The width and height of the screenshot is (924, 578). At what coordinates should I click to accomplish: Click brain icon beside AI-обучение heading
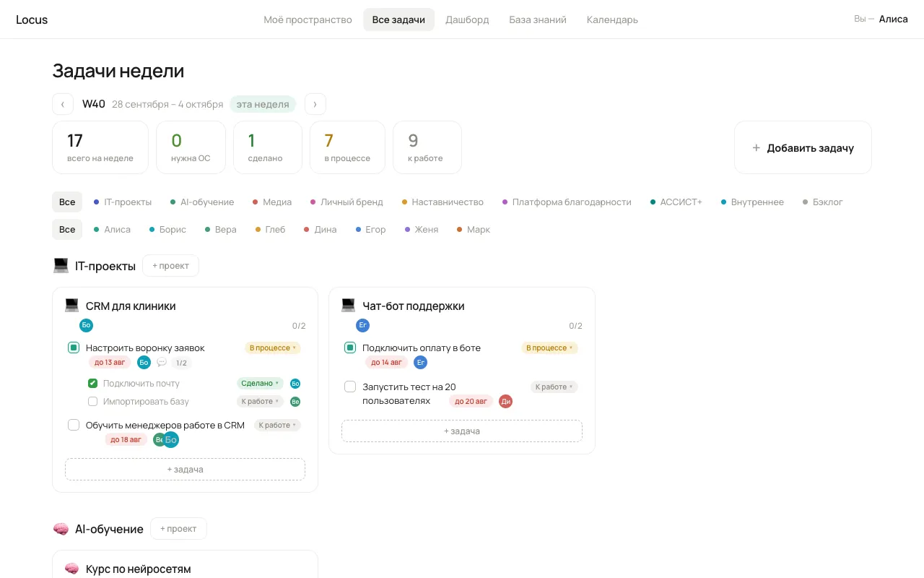pyautogui.click(x=61, y=529)
